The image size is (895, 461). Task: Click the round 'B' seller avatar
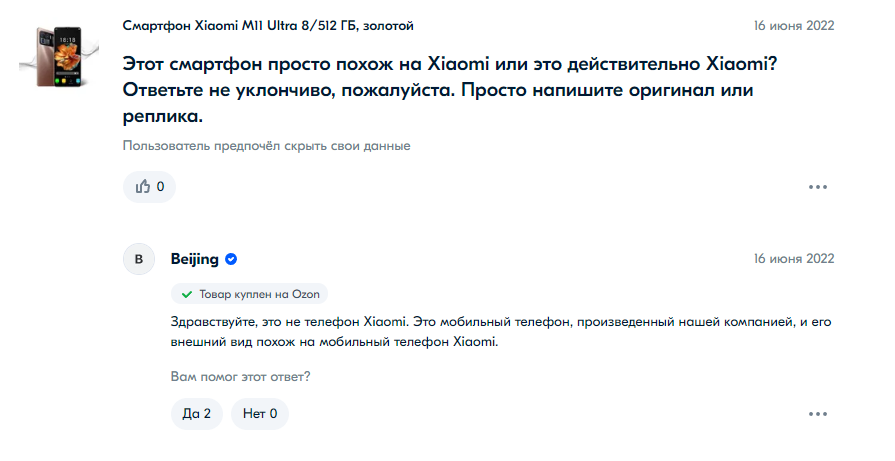point(139,259)
